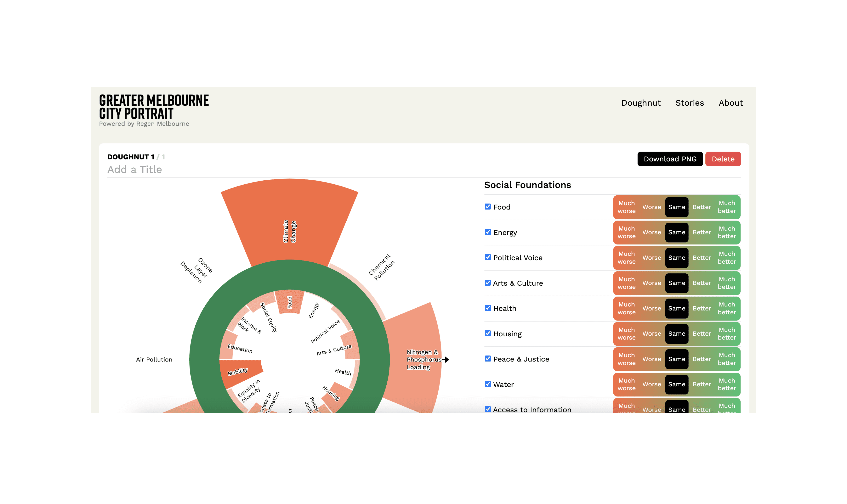Set Health to Much worse
Screen dimensions: 847x504
[627, 308]
